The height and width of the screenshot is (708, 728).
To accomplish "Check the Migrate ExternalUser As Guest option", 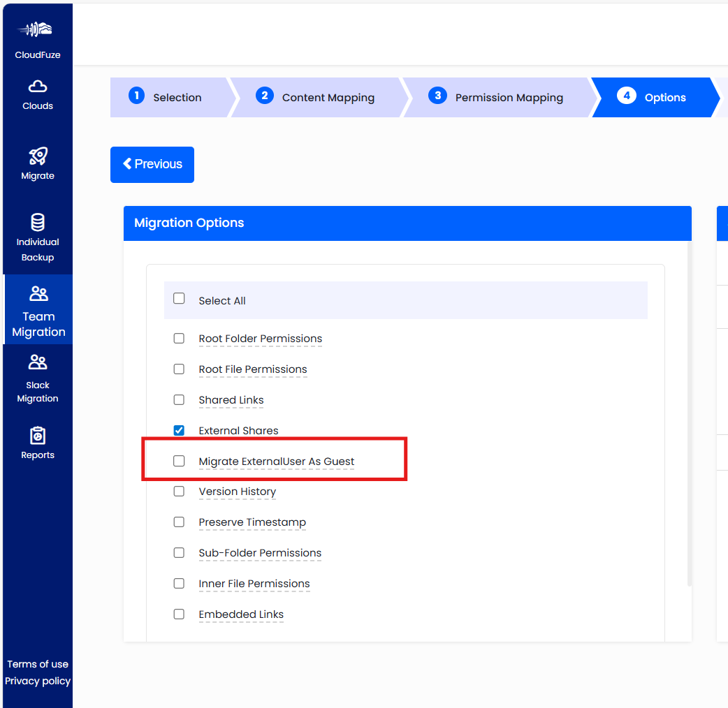I will tap(179, 461).
